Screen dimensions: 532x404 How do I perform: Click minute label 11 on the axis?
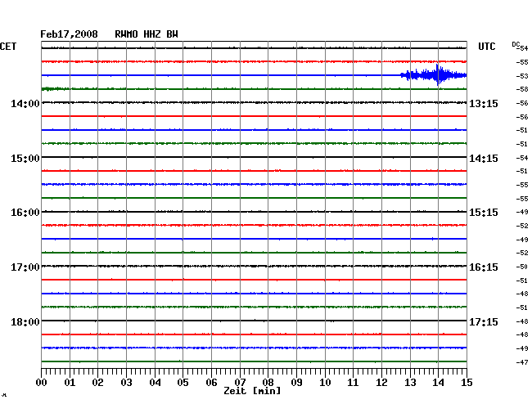tap(353, 383)
